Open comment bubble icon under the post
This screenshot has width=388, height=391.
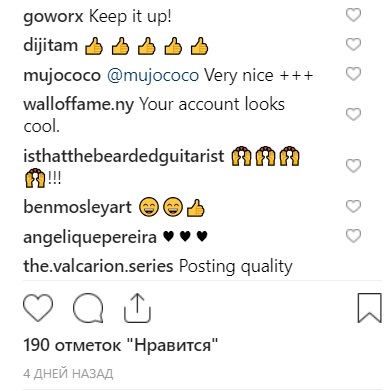point(88,308)
